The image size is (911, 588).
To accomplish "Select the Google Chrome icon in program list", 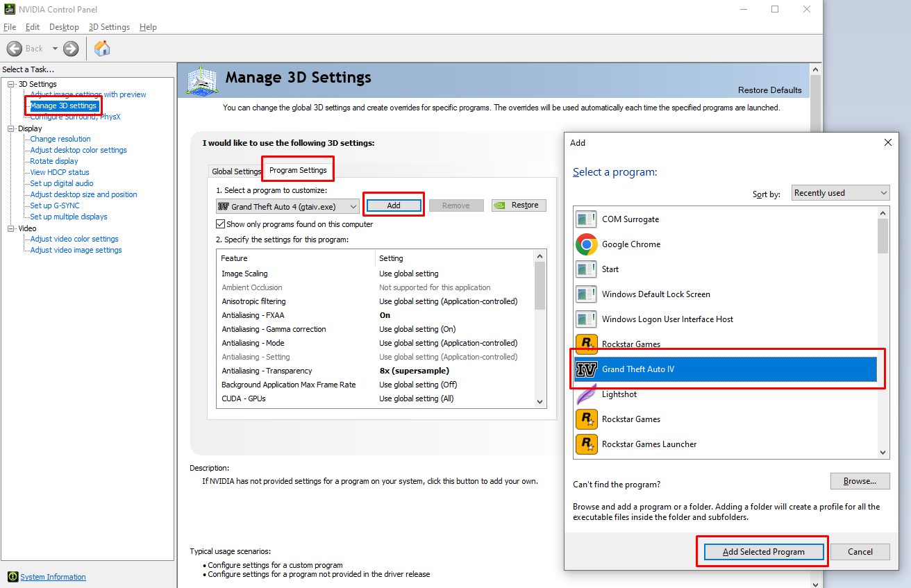I will pos(586,244).
